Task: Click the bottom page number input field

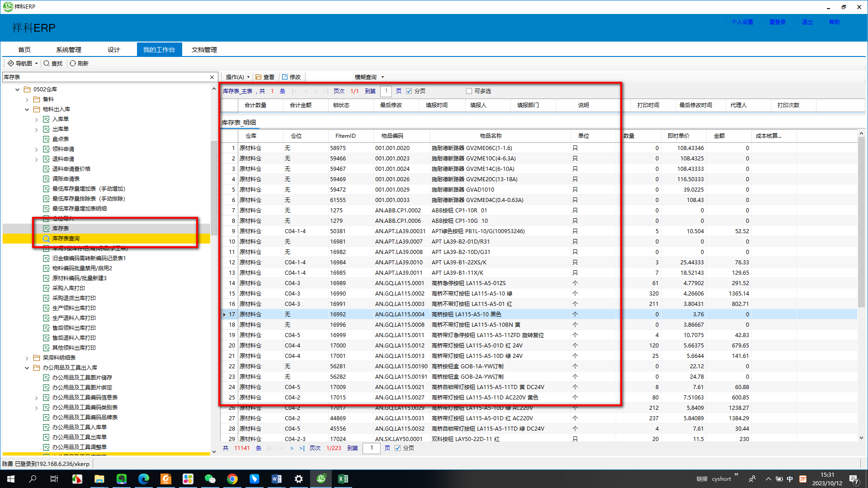Action: tap(372, 448)
